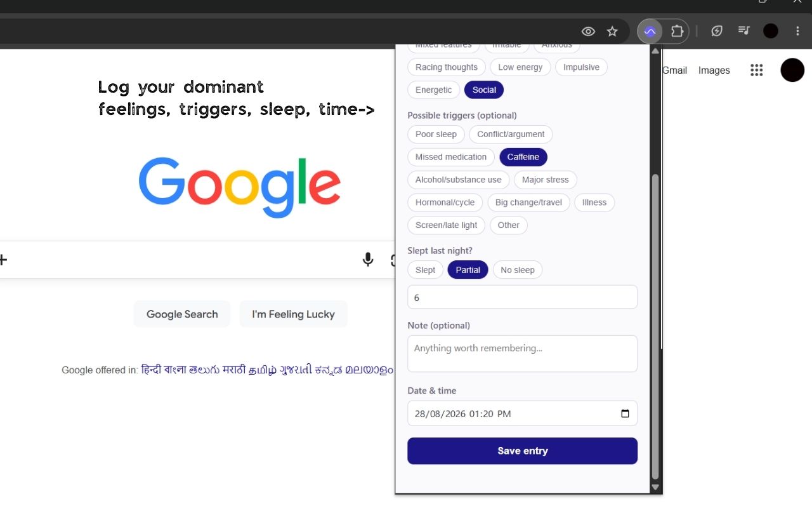Click into the Note text area
Viewport: 812px width, 508px height.
tap(522, 354)
